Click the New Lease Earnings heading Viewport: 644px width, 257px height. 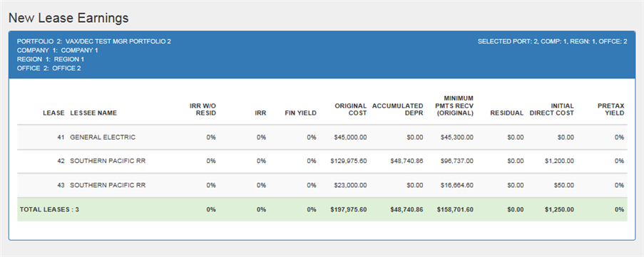tap(68, 18)
